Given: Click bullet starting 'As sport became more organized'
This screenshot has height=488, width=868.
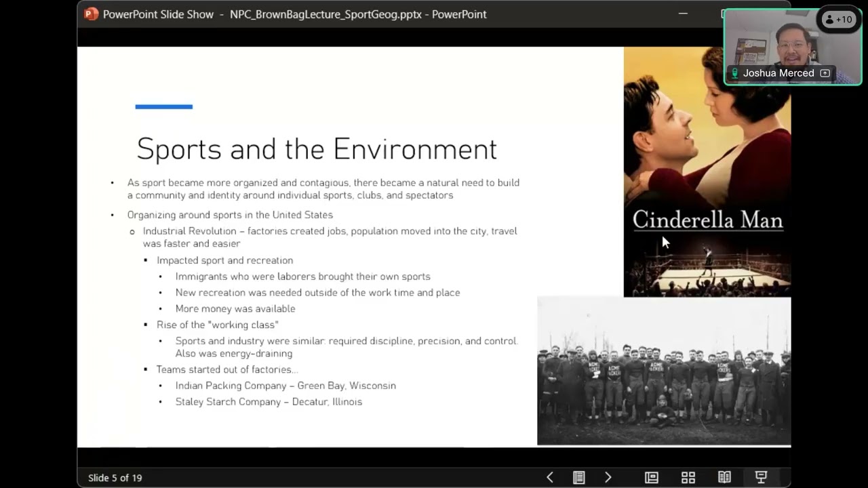Looking at the screenshot, I should tap(323, 189).
